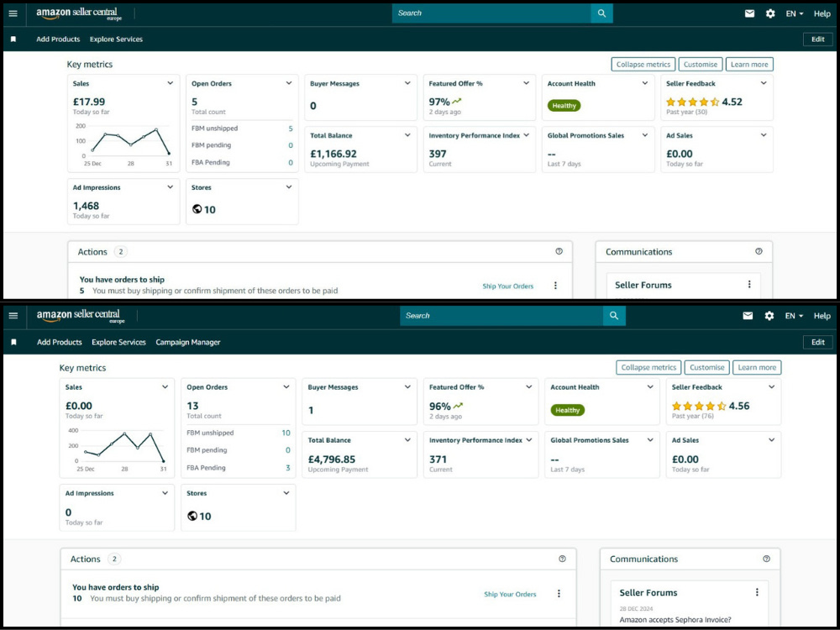Open the hamburger menu in the lower dashboard
The image size is (840, 630).
tap(13, 316)
